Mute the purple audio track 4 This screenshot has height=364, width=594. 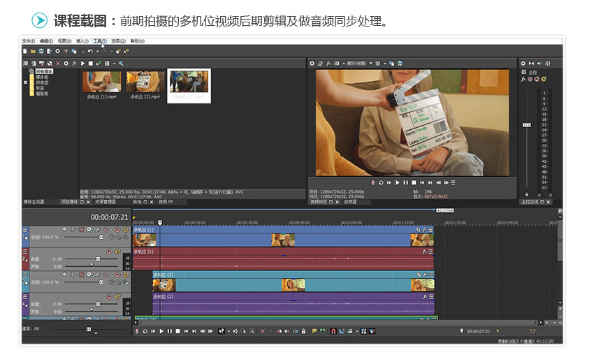(110, 296)
